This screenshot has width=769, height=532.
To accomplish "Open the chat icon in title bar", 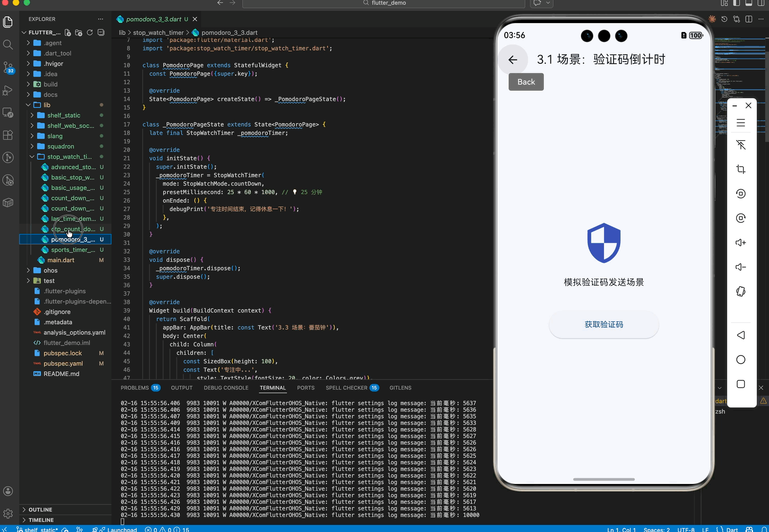I will tap(537, 3).
